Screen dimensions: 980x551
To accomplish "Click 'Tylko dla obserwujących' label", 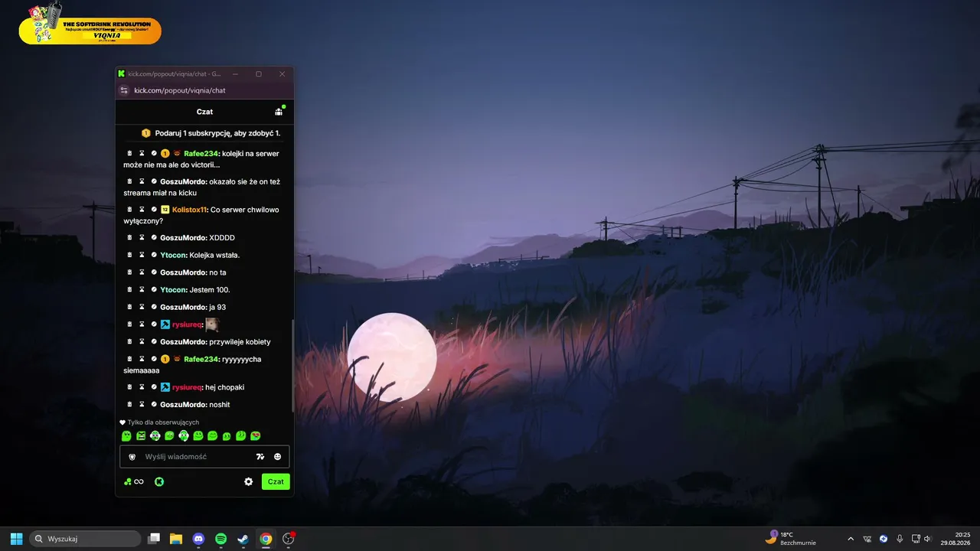I will 163,422.
